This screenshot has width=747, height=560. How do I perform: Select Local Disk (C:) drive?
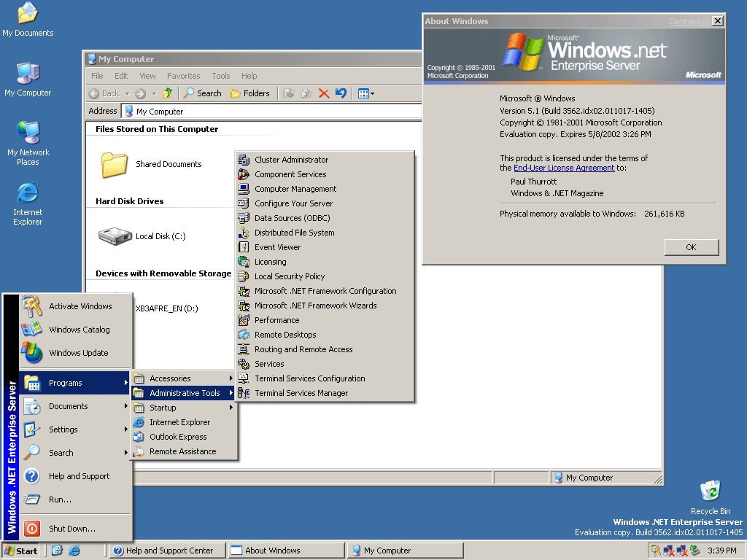(x=142, y=236)
